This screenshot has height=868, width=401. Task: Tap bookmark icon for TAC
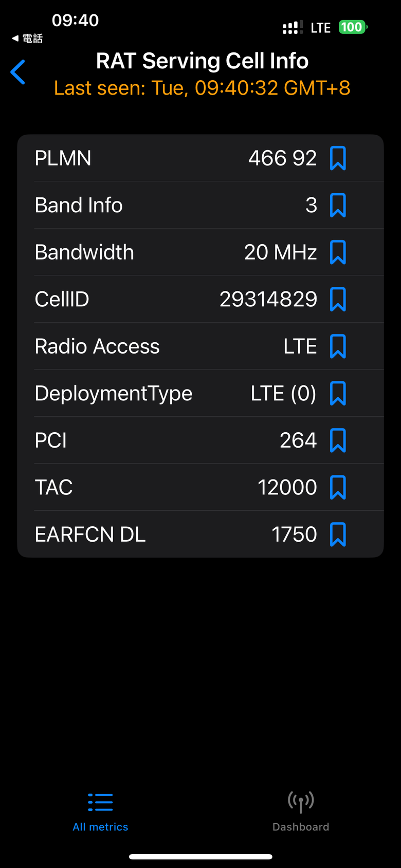338,487
